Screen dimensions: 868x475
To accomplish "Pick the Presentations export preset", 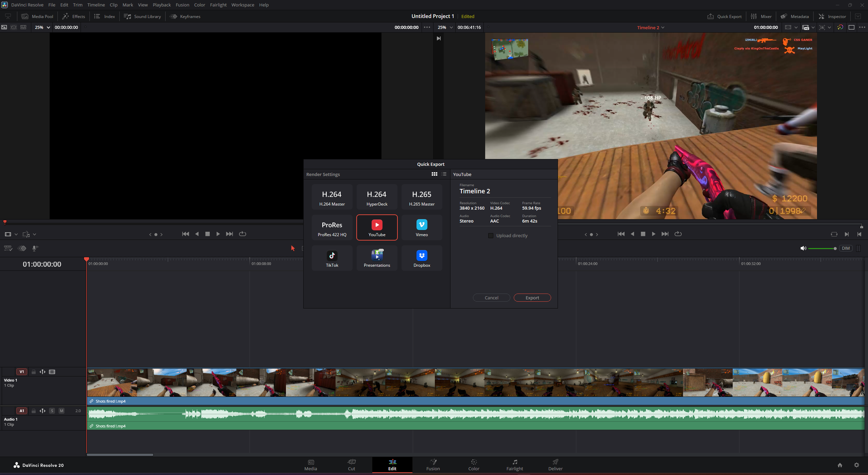I will pyautogui.click(x=377, y=259).
